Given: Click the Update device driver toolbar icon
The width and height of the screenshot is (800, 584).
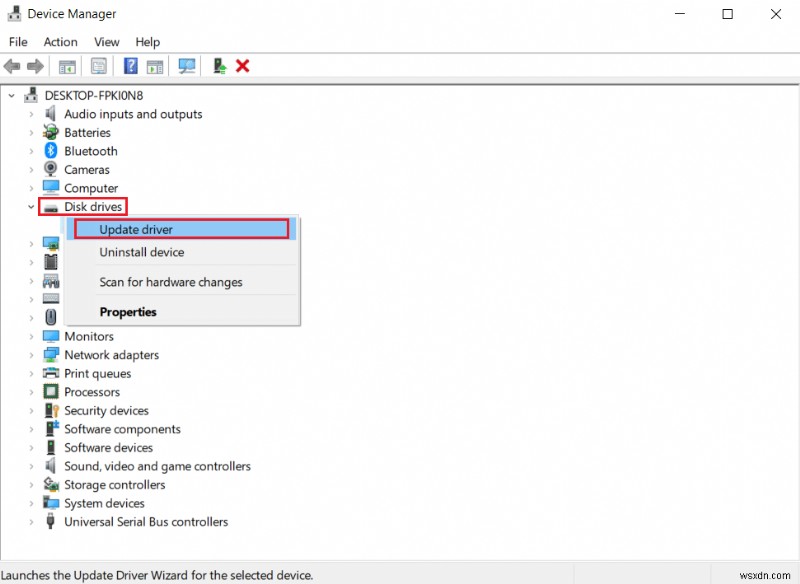Looking at the screenshot, I should coord(219,66).
